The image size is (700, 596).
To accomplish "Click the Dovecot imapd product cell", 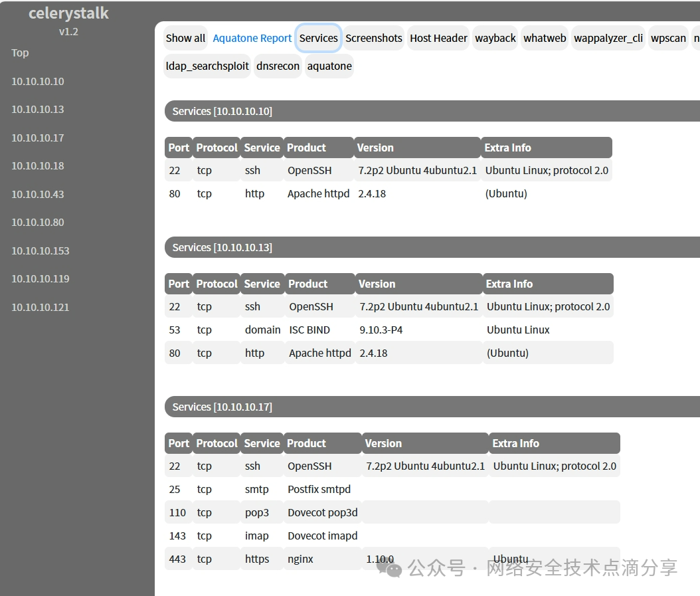I will 322,536.
